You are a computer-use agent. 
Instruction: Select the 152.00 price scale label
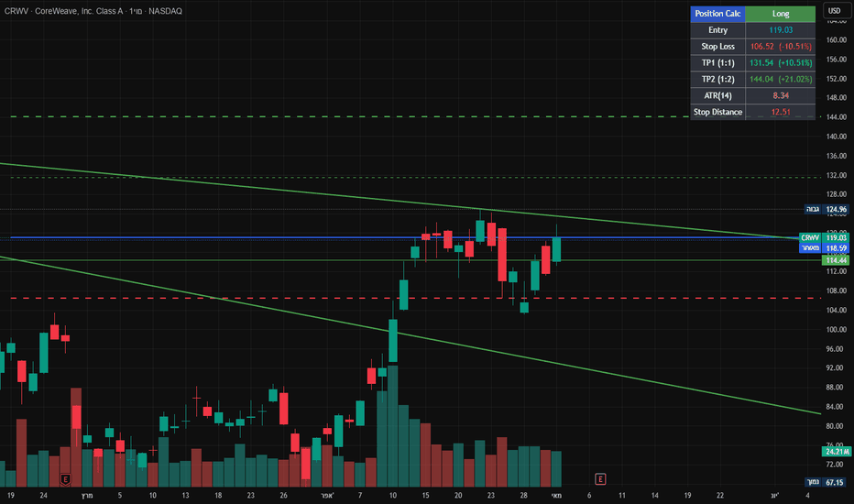click(x=836, y=79)
